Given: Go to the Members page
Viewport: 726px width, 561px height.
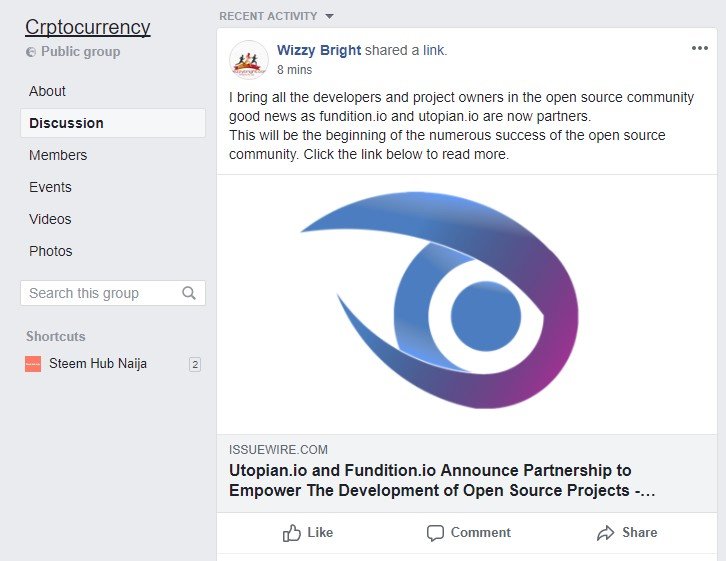Looking at the screenshot, I should pyautogui.click(x=58, y=155).
